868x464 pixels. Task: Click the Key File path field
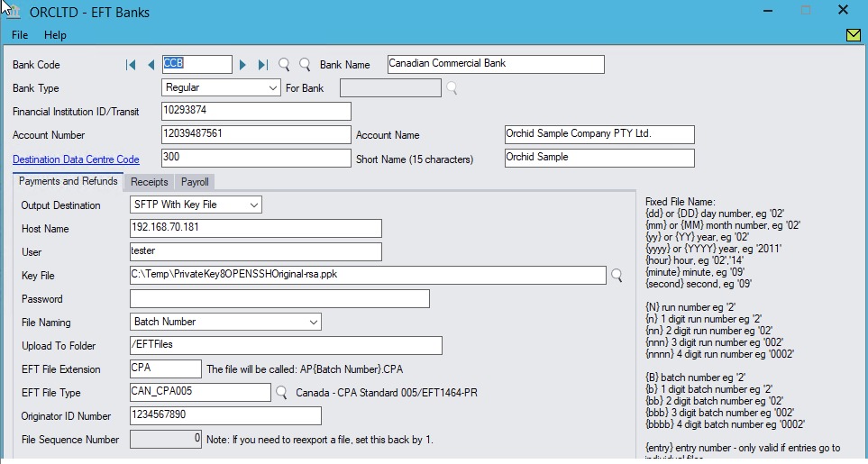pyautogui.click(x=368, y=275)
